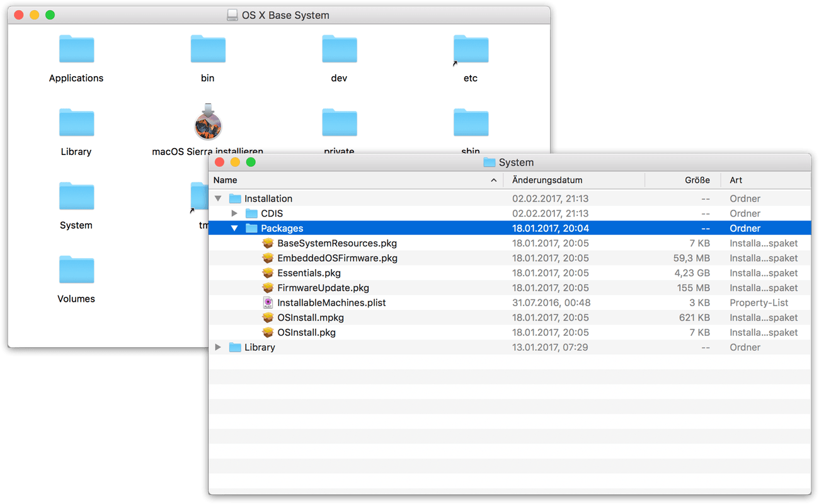Click the Essentials.pkg package icon
The height and width of the screenshot is (504, 819).
click(x=268, y=273)
